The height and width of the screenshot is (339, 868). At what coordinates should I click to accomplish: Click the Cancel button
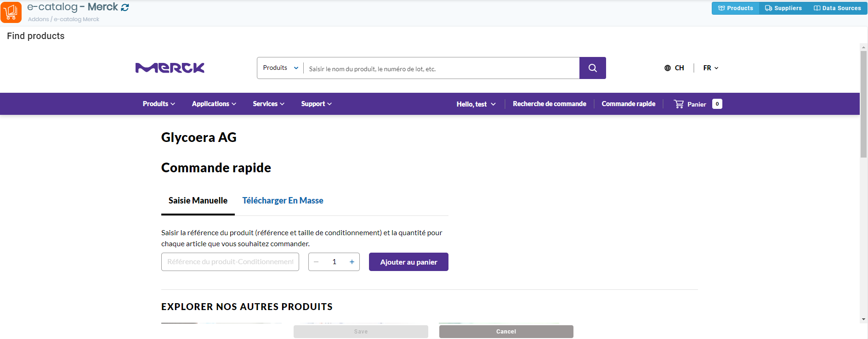pos(506,332)
